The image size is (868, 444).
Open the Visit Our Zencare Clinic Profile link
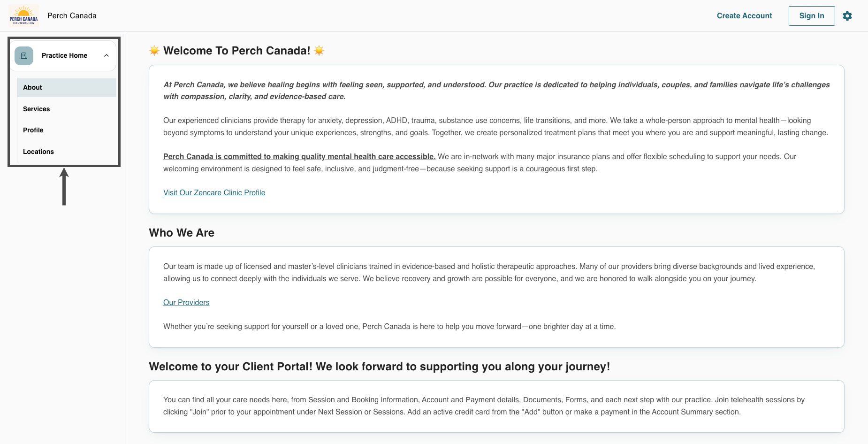pyautogui.click(x=214, y=192)
